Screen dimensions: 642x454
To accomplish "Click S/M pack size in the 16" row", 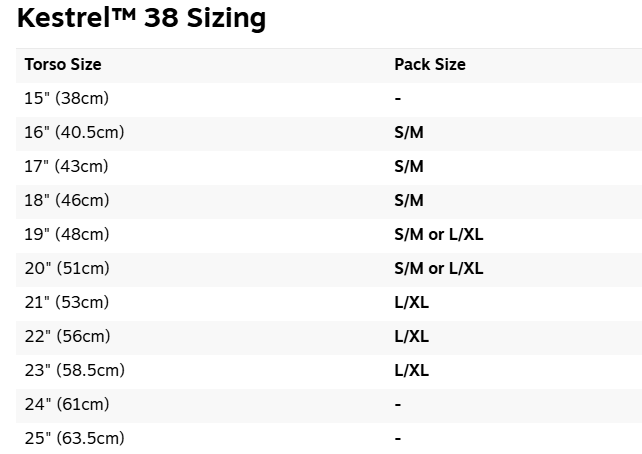I will coord(409,133).
